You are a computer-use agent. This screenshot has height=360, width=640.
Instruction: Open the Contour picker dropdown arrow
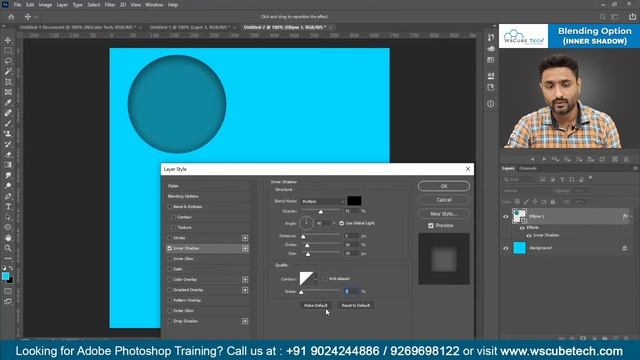316,279
